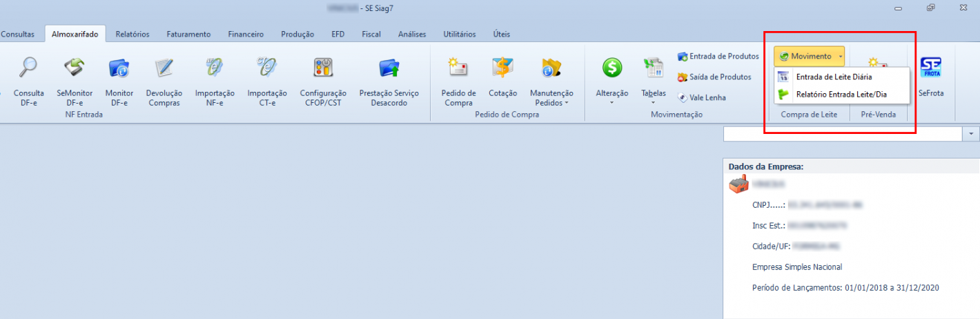Open Prestação Serviço Desacordo icon
The height and width of the screenshot is (319, 980).
[x=389, y=68]
